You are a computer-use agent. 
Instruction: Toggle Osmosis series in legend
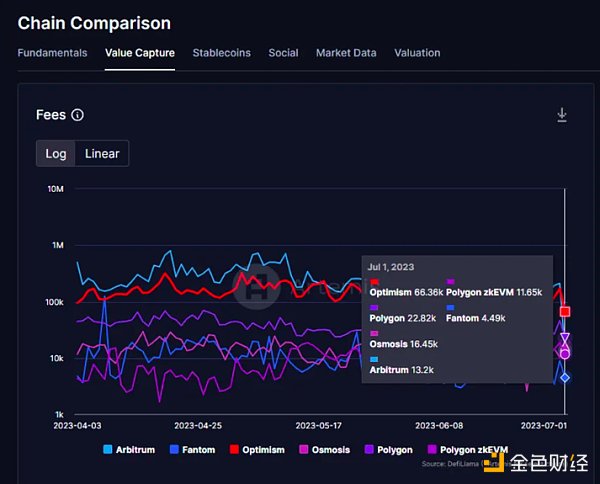coord(324,450)
